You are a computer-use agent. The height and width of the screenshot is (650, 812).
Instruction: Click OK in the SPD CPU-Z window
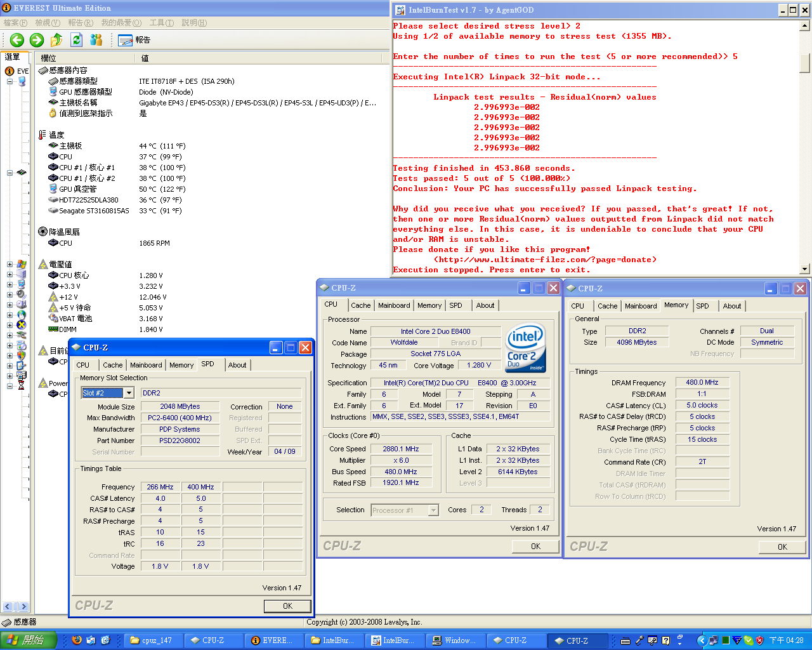pos(287,606)
